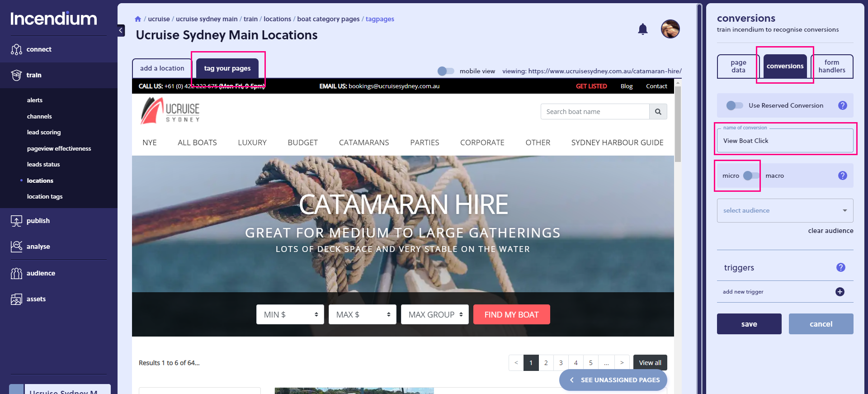Open the select audience dropdown
The height and width of the screenshot is (394, 868).
click(785, 210)
